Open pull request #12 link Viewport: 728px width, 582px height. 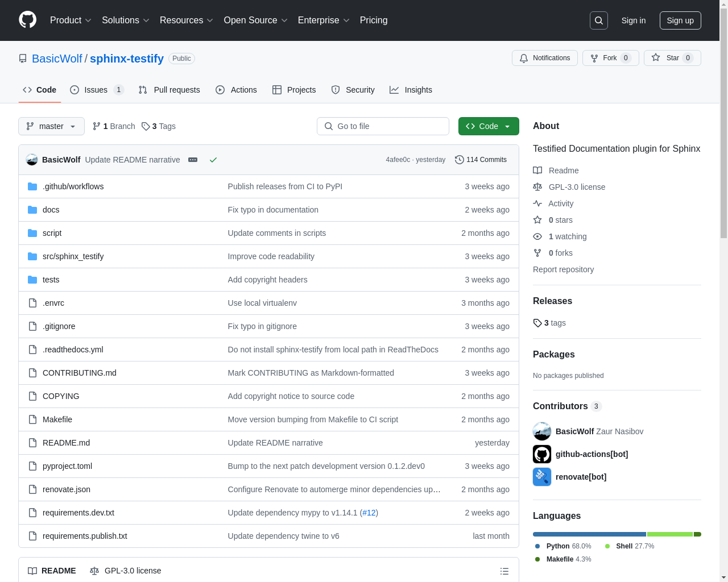click(x=369, y=513)
